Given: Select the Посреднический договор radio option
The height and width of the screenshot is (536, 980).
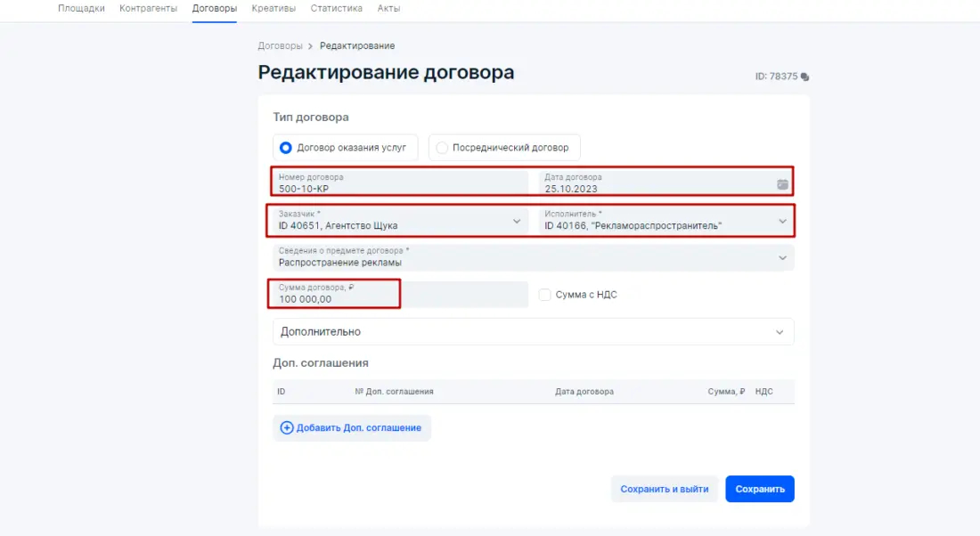Looking at the screenshot, I should click(x=442, y=148).
